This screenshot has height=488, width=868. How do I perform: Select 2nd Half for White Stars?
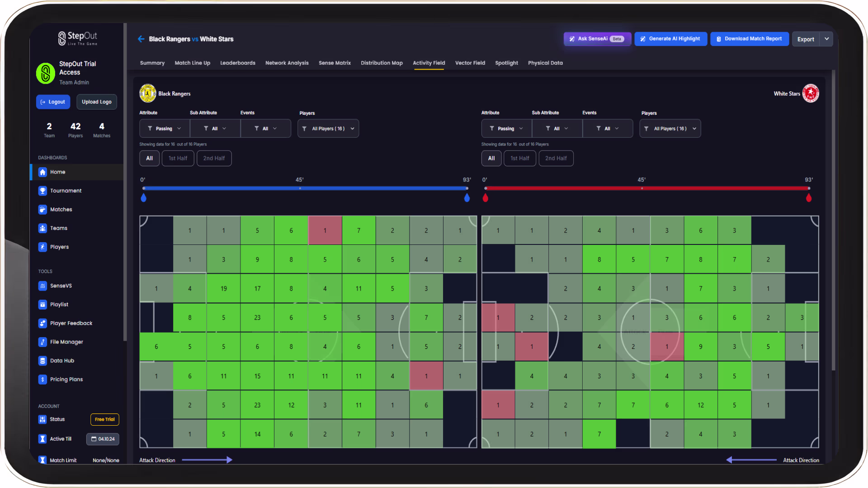(556, 159)
